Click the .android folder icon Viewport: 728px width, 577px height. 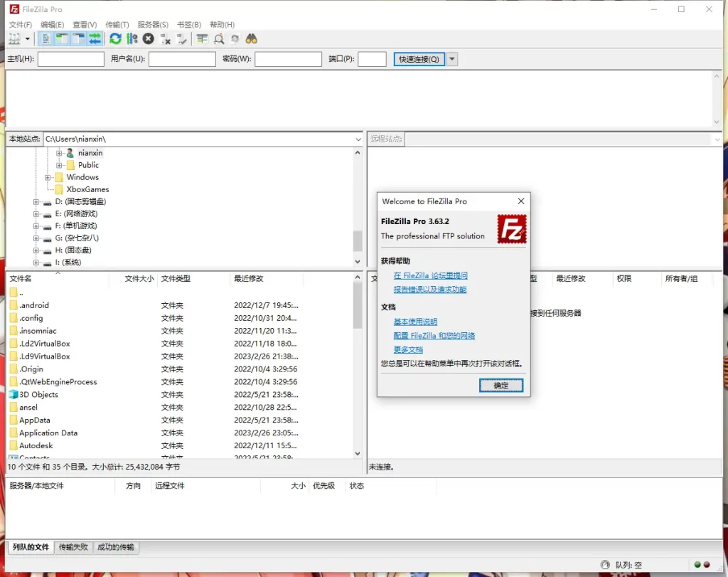pos(14,305)
